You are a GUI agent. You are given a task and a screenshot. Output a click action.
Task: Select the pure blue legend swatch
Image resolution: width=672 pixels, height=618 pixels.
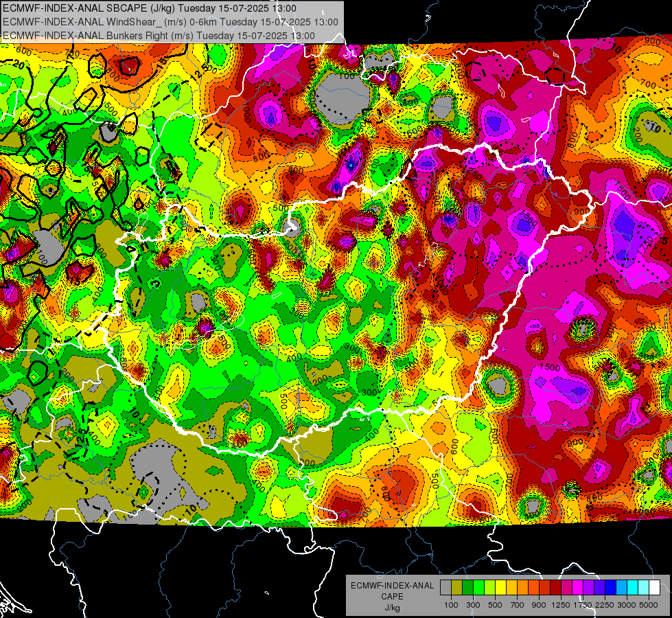click(611, 587)
